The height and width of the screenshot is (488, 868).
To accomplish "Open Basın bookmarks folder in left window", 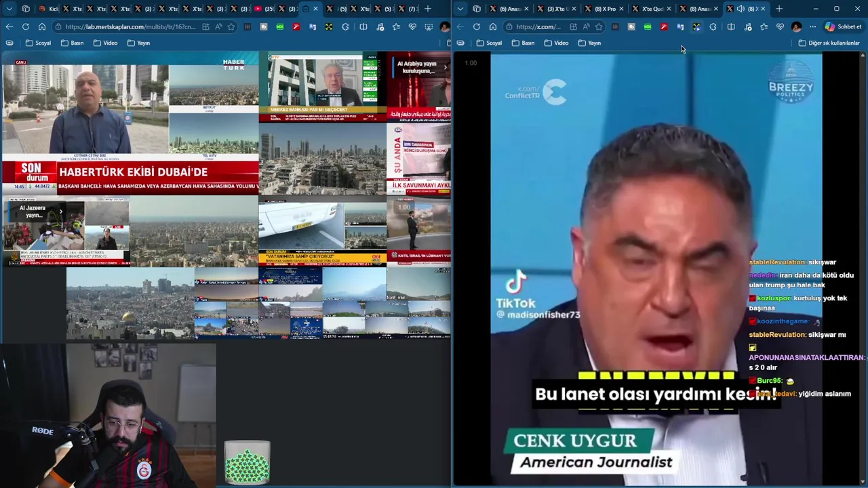I will 73,43.
